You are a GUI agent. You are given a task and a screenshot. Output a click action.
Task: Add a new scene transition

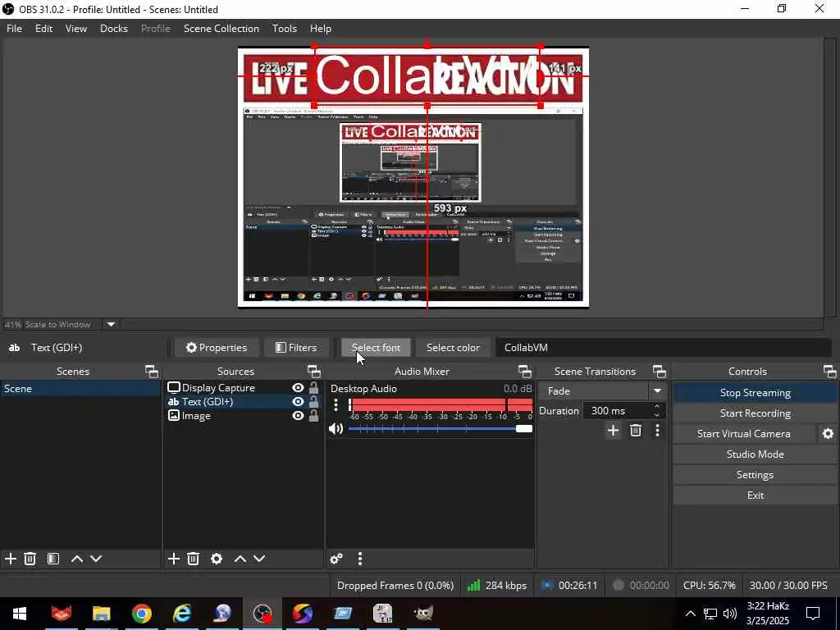[x=613, y=430]
